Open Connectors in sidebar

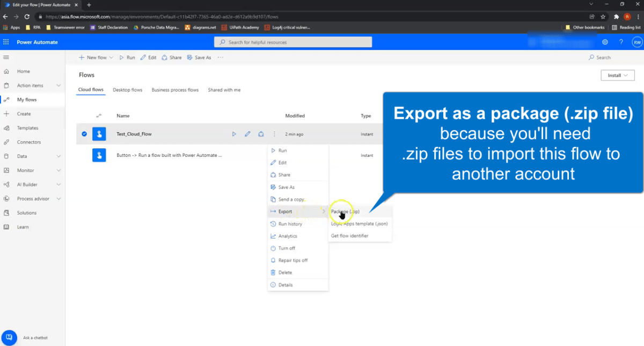tap(29, 142)
